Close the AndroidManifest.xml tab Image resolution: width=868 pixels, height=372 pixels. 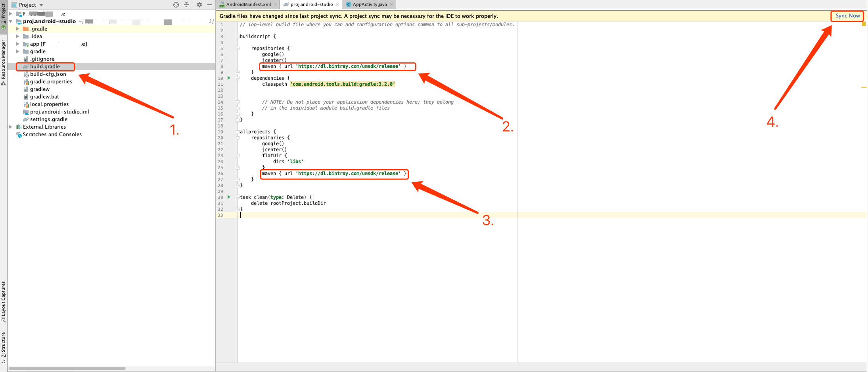pyautogui.click(x=275, y=4)
